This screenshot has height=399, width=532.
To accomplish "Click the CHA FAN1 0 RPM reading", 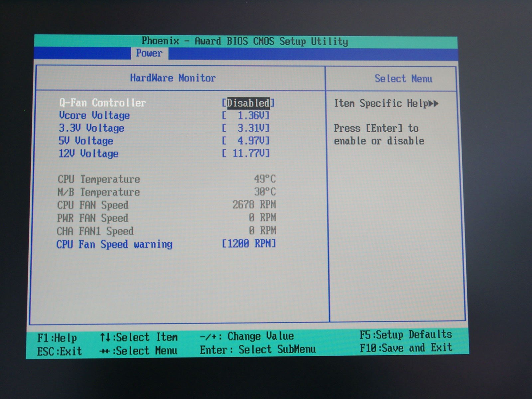I will point(262,230).
